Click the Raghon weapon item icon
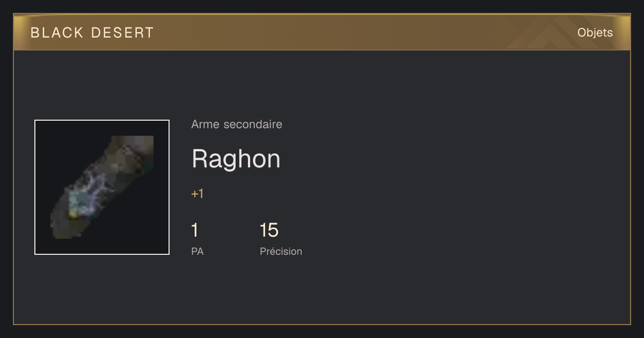Screen dimensions: 644x338 102,187
